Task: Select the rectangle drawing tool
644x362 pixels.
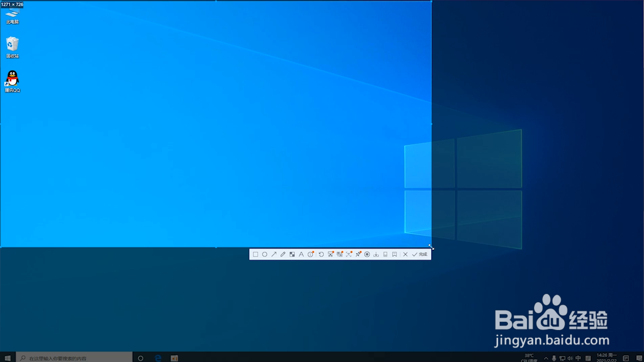Action: 255,254
